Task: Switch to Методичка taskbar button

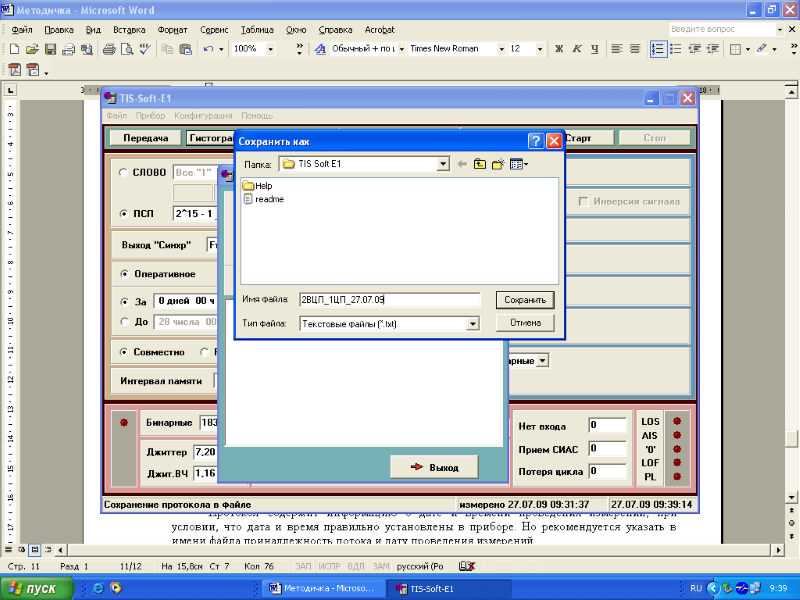Action: tap(323, 588)
